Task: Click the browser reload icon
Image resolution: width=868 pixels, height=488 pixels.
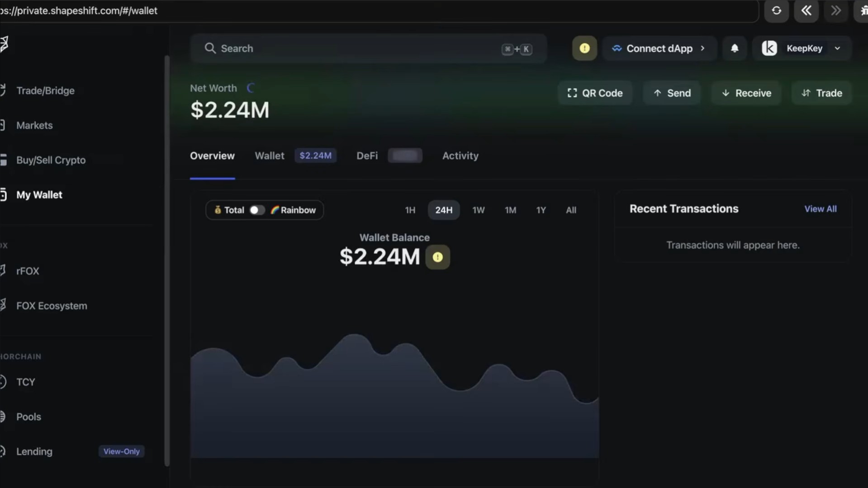Action: tap(776, 11)
